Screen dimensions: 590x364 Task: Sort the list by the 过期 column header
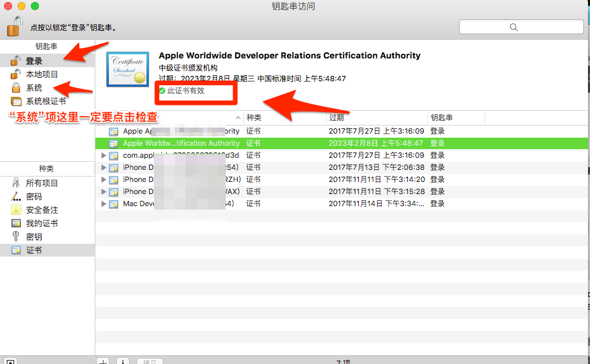[x=377, y=118]
